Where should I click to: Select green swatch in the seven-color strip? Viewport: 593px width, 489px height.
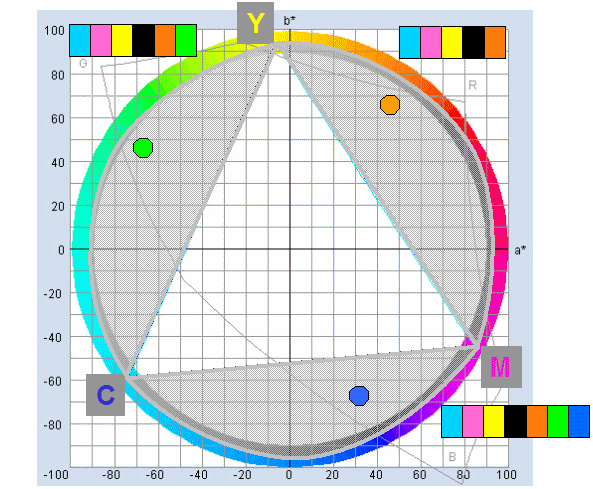pos(558,422)
